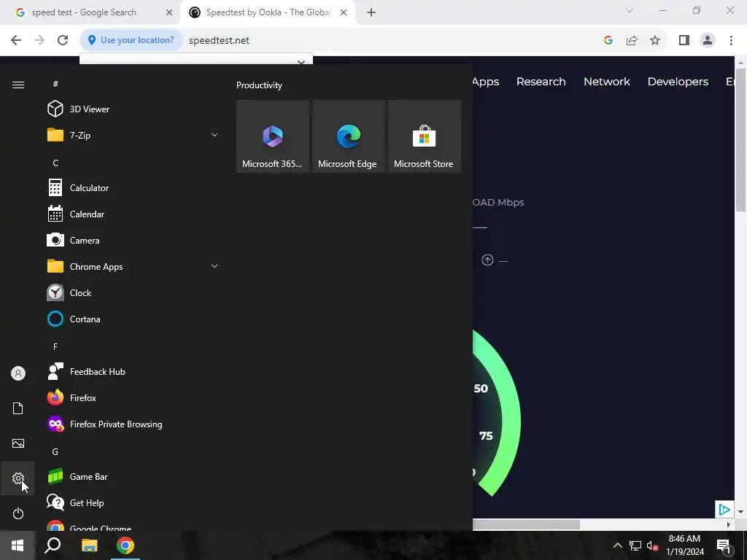The height and width of the screenshot is (560, 747).
Task: Open the Get Help app
Action: (x=132, y=502)
